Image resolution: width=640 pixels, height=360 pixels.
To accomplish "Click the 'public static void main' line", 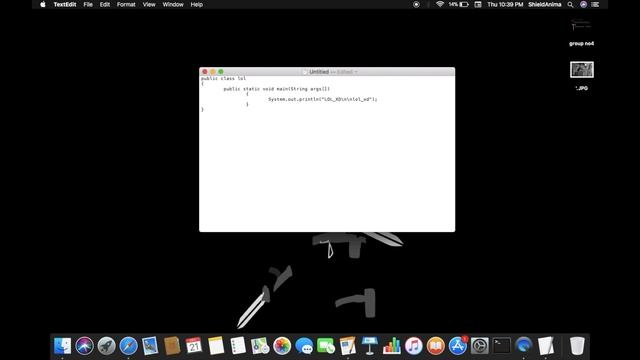I will click(x=277, y=89).
